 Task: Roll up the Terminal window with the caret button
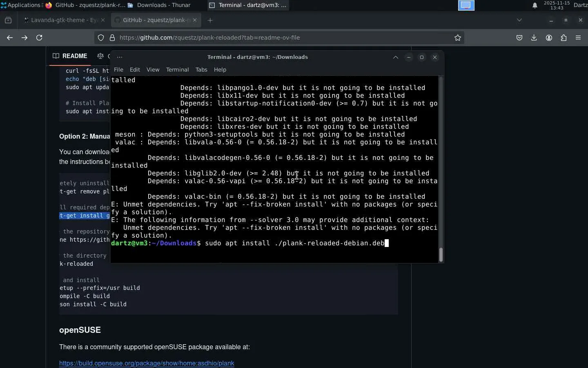tap(396, 57)
